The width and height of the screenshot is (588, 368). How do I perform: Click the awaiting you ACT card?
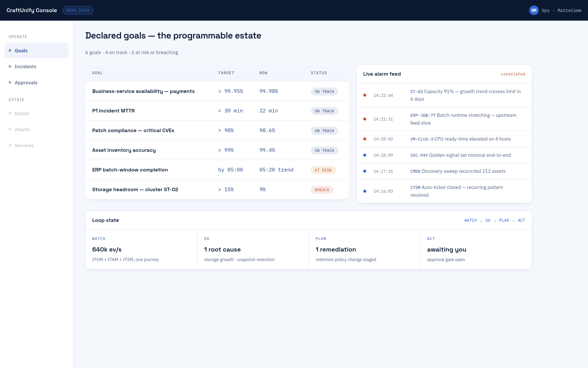[x=476, y=250]
